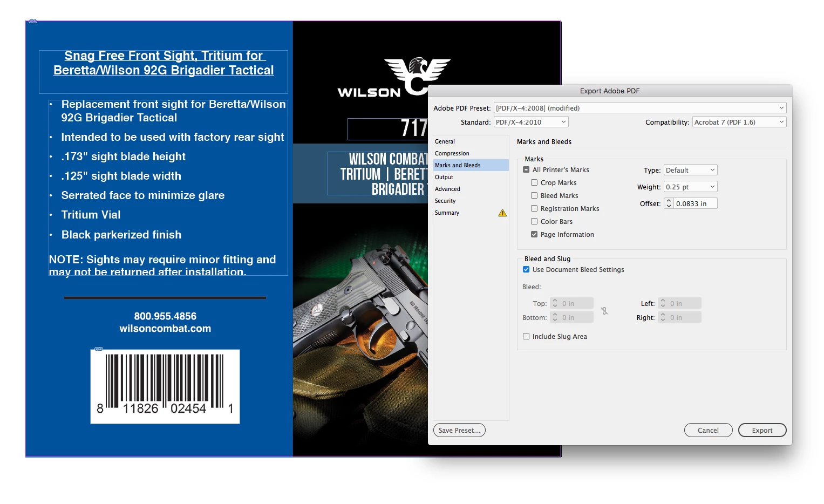Switch to the Output section
Image resolution: width=824 pixels, height=504 pixels.
tap(471, 177)
